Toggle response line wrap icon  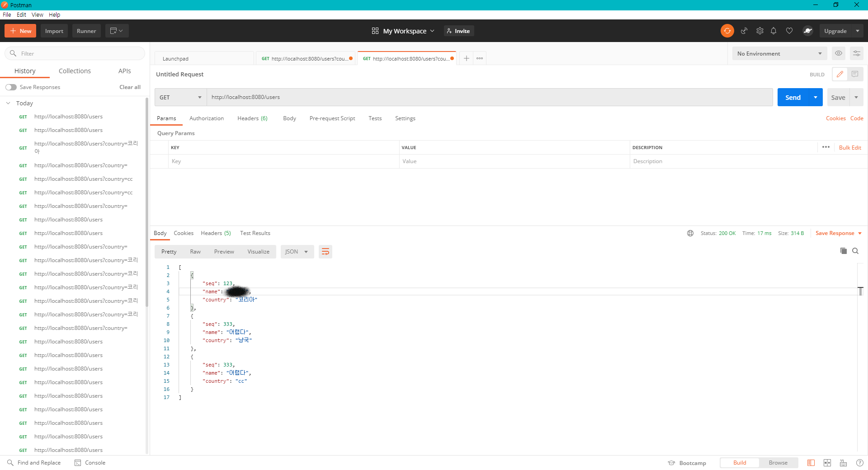(325, 252)
